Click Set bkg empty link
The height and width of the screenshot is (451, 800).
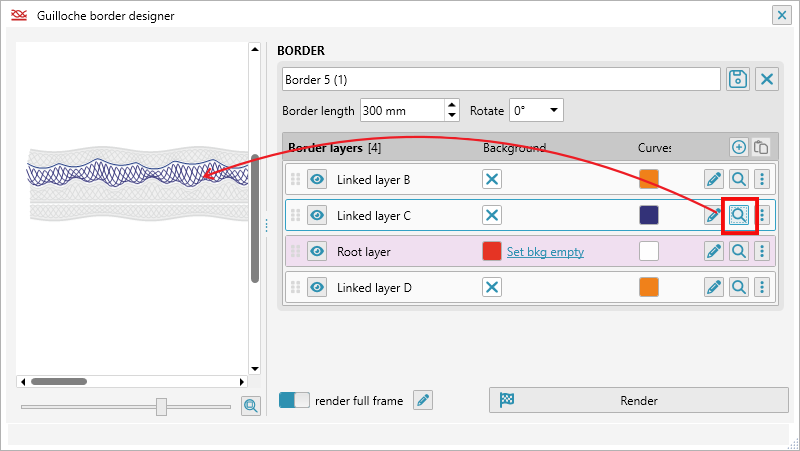click(545, 252)
